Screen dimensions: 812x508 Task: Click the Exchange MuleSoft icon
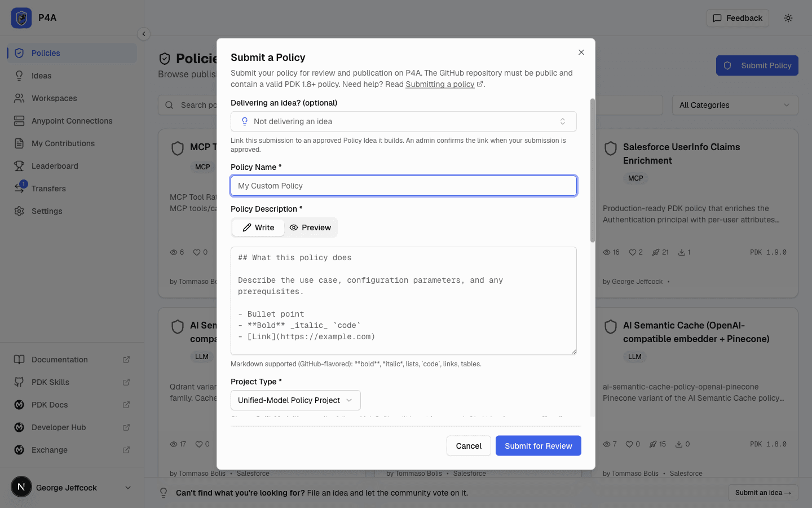tap(19, 450)
